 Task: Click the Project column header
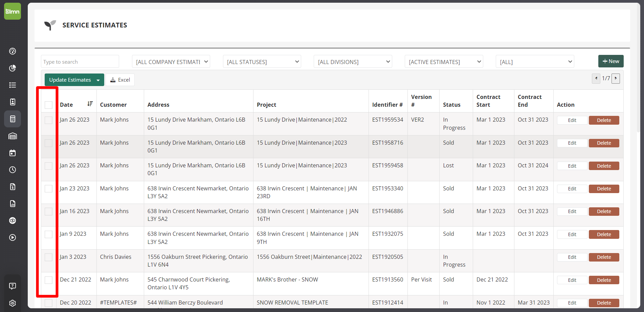point(266,105)
